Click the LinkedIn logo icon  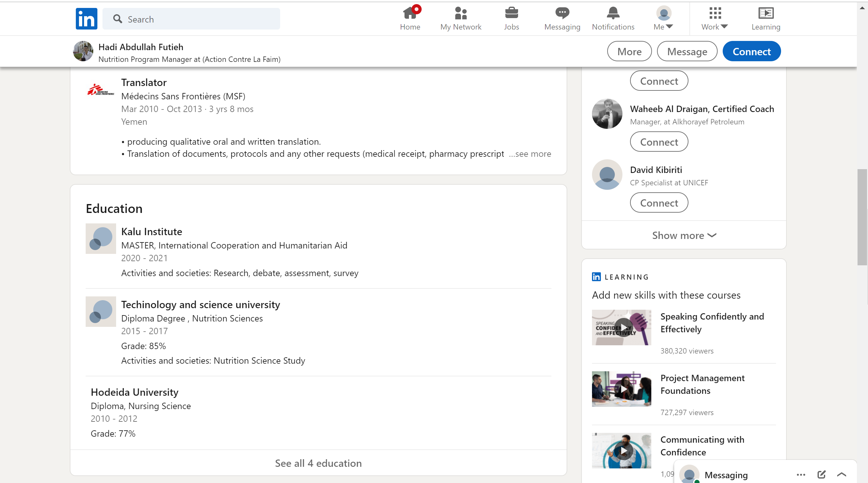tap(86, 19)
